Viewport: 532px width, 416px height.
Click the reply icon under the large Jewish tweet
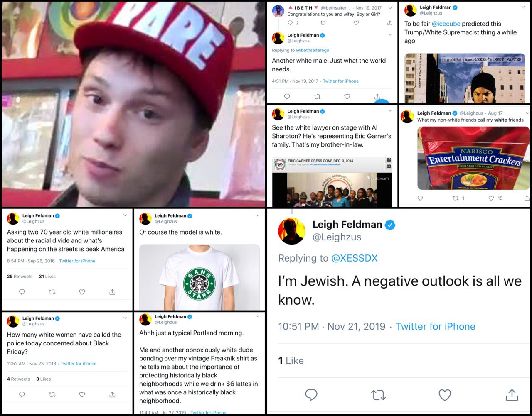click(x=311, y=395)
